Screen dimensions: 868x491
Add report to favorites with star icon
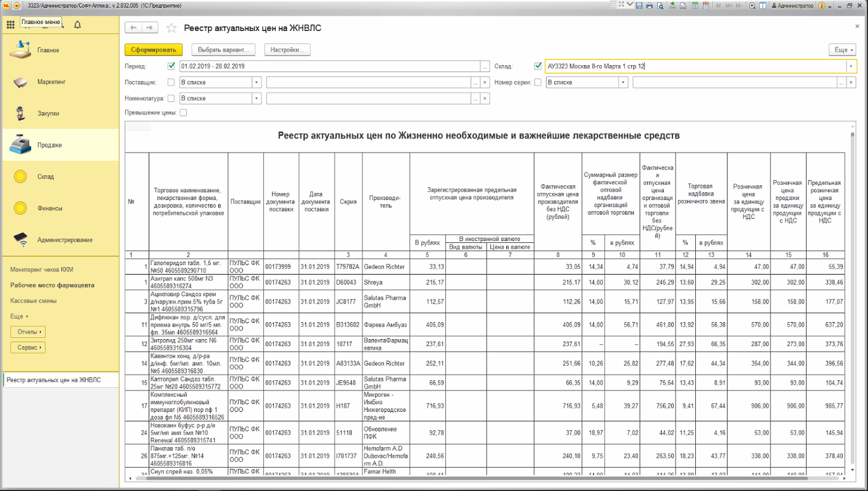click(x=171, y=28)
